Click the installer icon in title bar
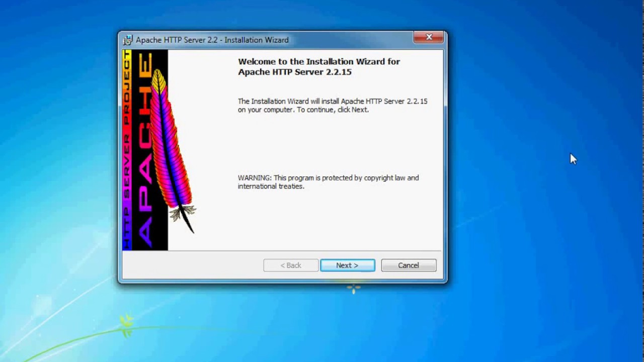Screen dimensions: 644x362 coord(128,40)
